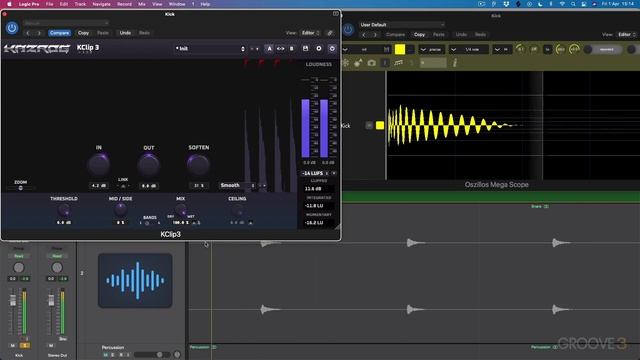Click the OUT gain knob
Image resolution: width=640 pixels, height=360 pixels.
pos(149,165)
